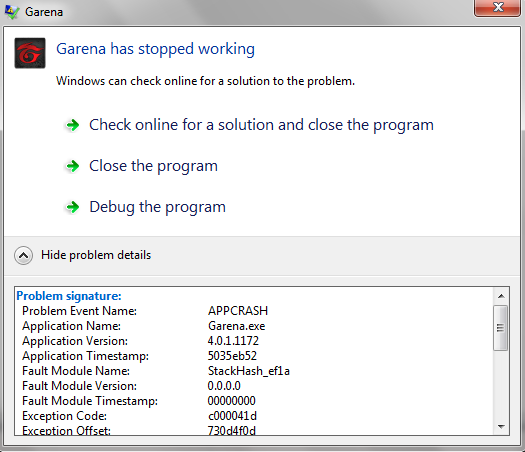The image size is (525, 452).
Task: Click the fault timestamp value 00000000
Action: 231,401
